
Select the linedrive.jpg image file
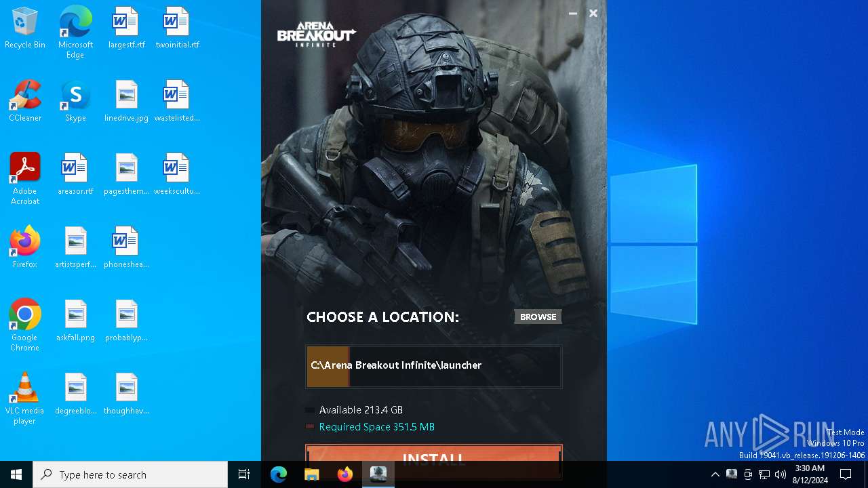click(126, 102)
